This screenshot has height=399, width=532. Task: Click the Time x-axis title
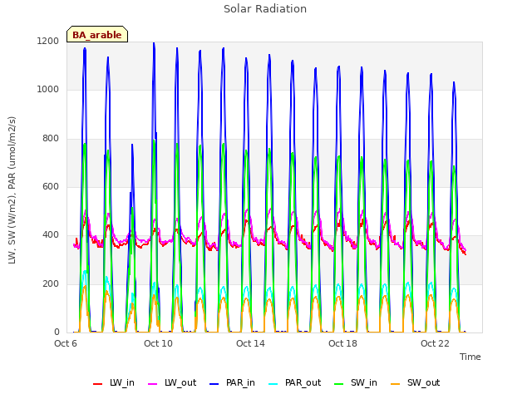[x=470, y=357]
